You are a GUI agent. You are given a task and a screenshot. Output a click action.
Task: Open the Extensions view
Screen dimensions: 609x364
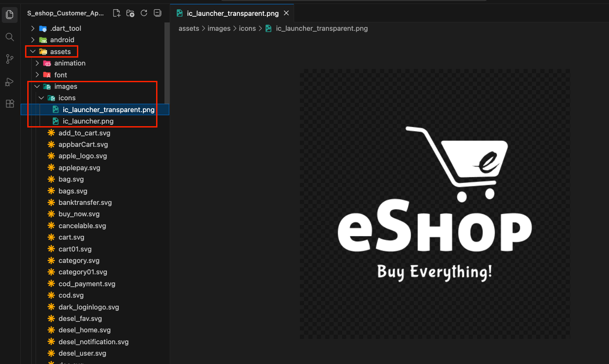tap(9, 104)
